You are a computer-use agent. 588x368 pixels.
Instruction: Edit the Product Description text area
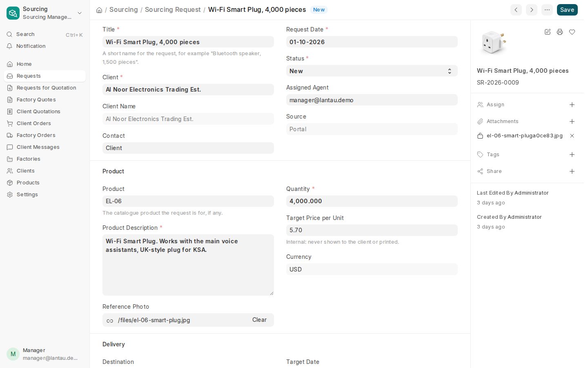188,265
